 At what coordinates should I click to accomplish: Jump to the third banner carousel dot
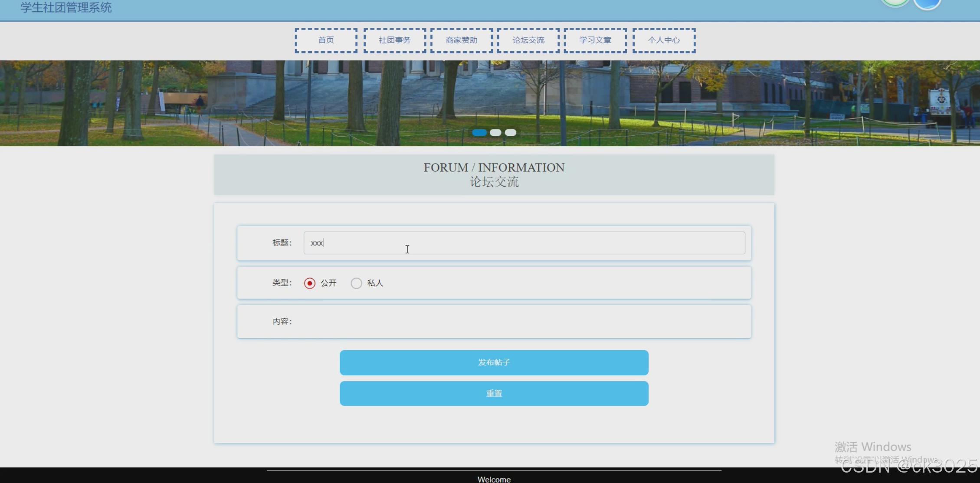click(x=511, y=133)
